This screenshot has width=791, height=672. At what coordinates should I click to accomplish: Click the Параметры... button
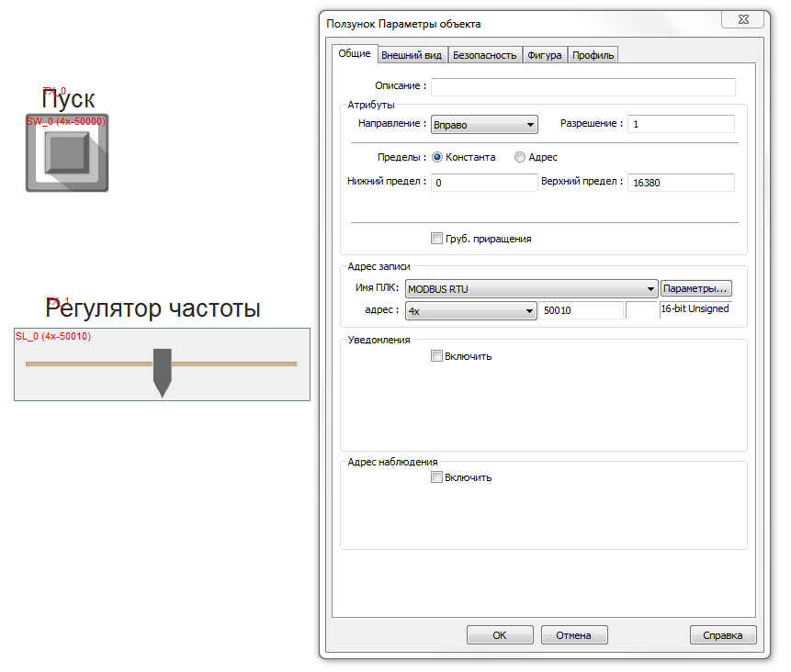click(x=696, y=288)
